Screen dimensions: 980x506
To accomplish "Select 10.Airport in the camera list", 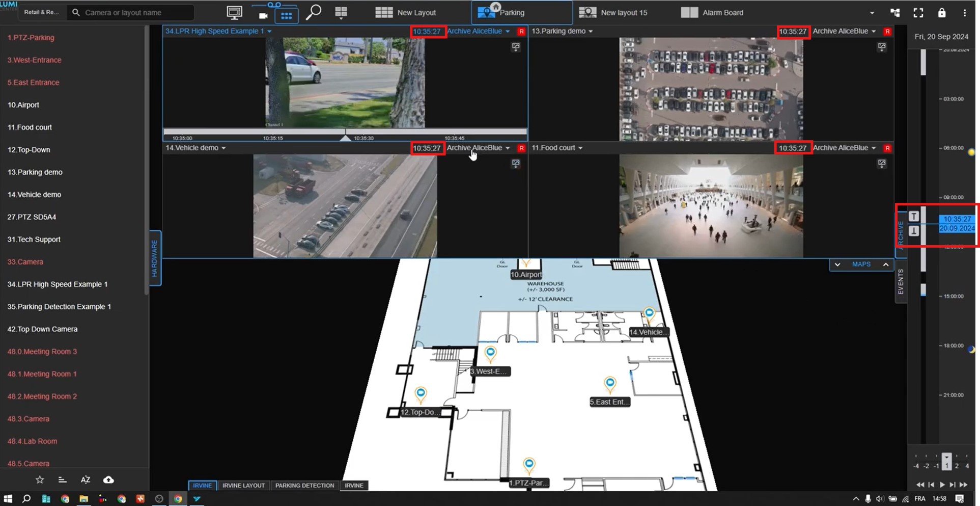I will 23,105.
